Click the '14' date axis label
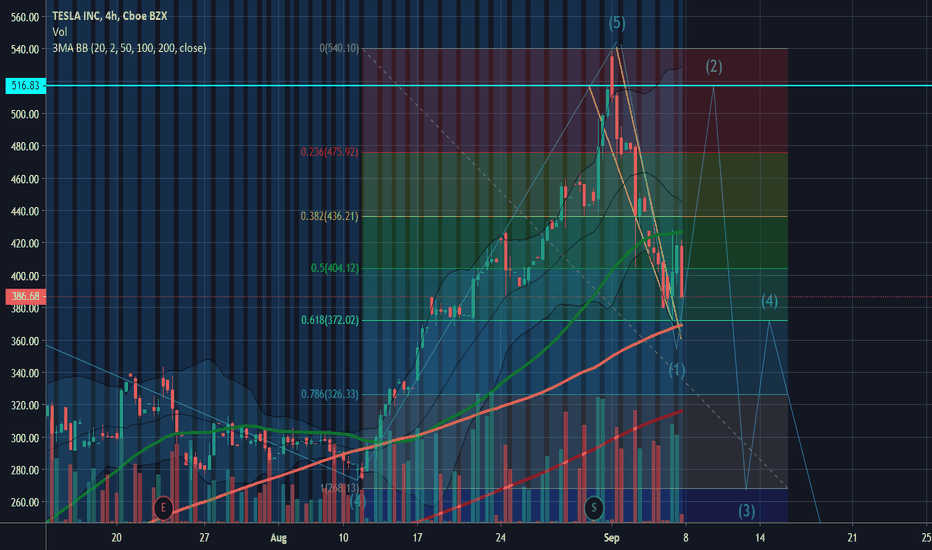Image resolution: width=932 pixels, height=550 pixels. 760,538
